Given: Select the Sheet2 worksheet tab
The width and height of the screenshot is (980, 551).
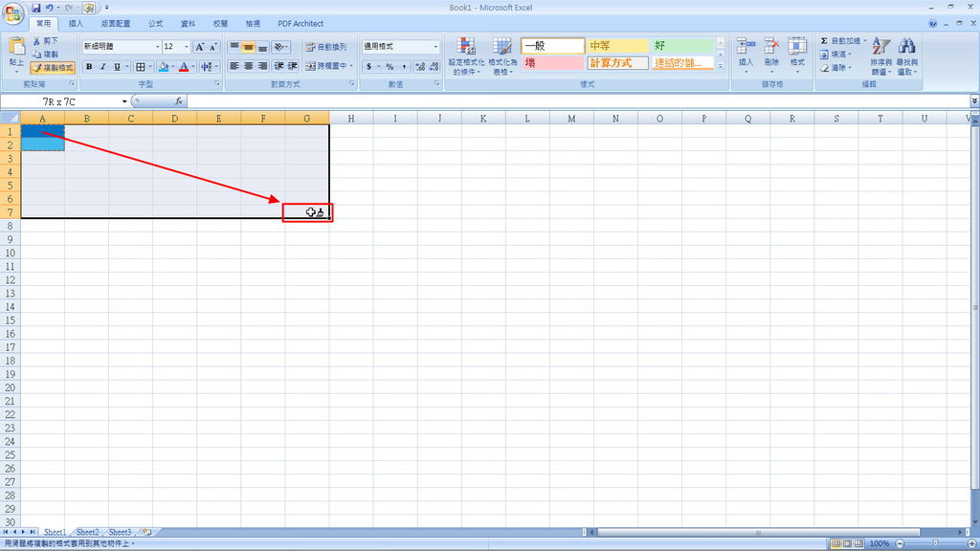Looking at the screenshot, I should tap(87, 532).
